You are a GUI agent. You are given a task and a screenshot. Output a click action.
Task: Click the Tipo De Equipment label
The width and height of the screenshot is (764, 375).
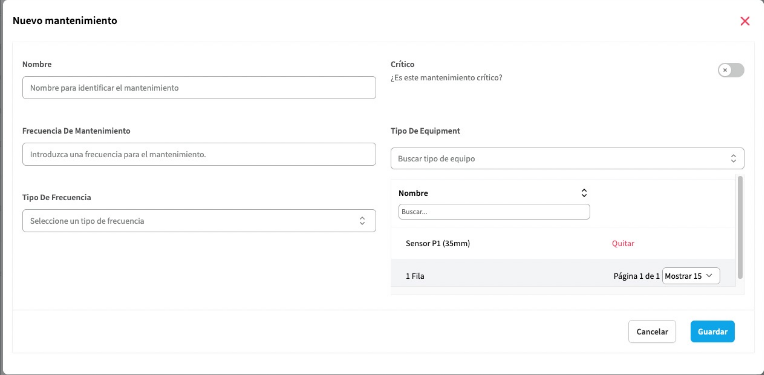425,131
